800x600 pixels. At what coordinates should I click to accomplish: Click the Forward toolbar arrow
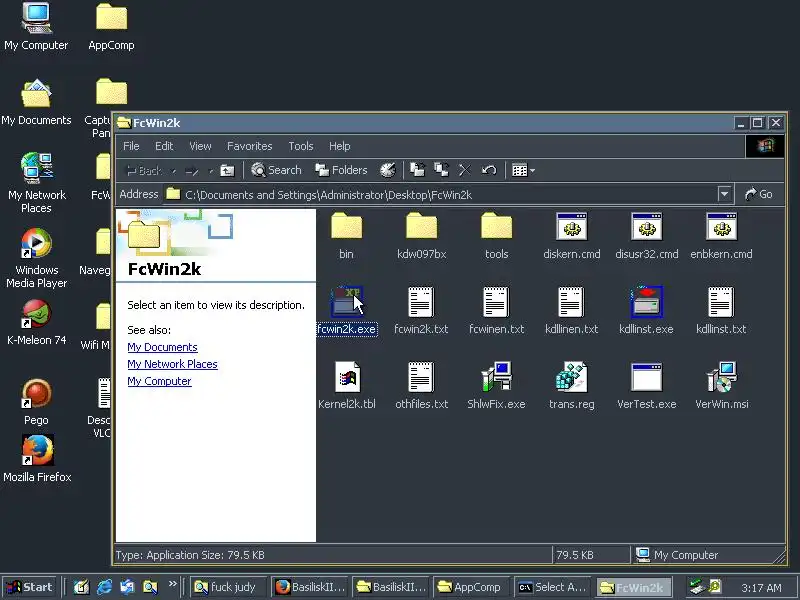192,171
